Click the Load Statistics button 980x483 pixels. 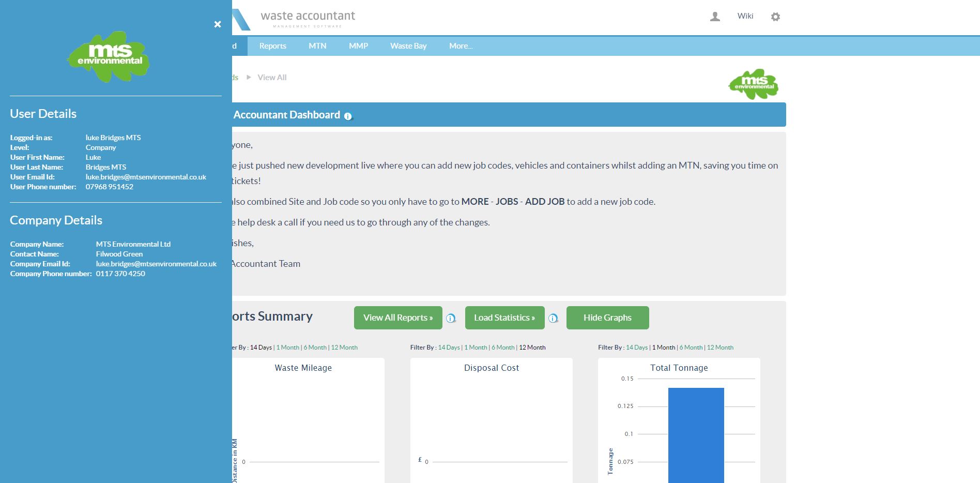coord(504,318)
